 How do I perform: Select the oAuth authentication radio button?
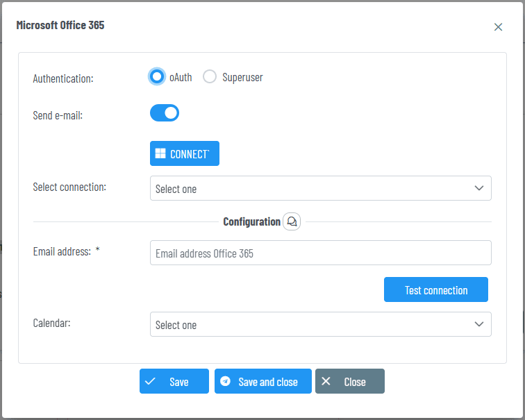[x=156, y=76]
